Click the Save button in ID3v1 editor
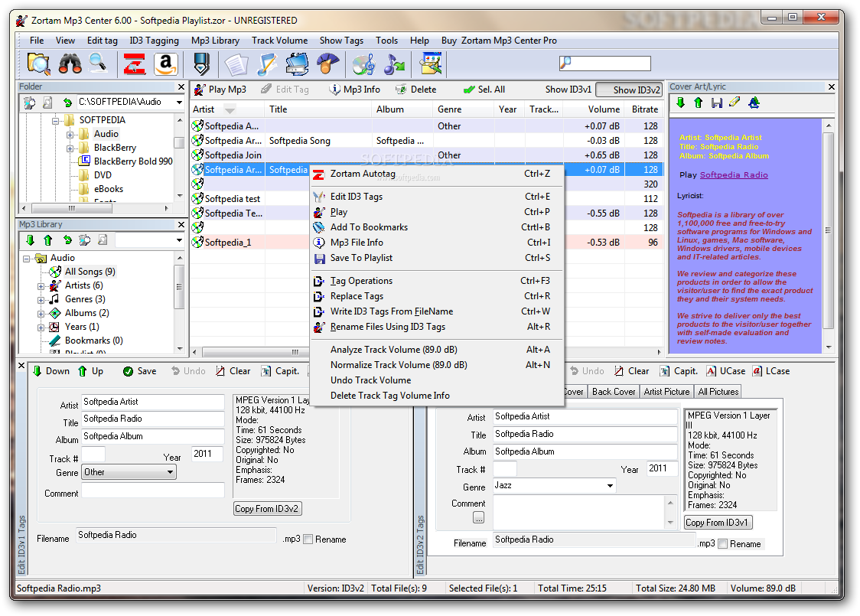This screenshot has width=860, height=616. [x=139, y=371]
